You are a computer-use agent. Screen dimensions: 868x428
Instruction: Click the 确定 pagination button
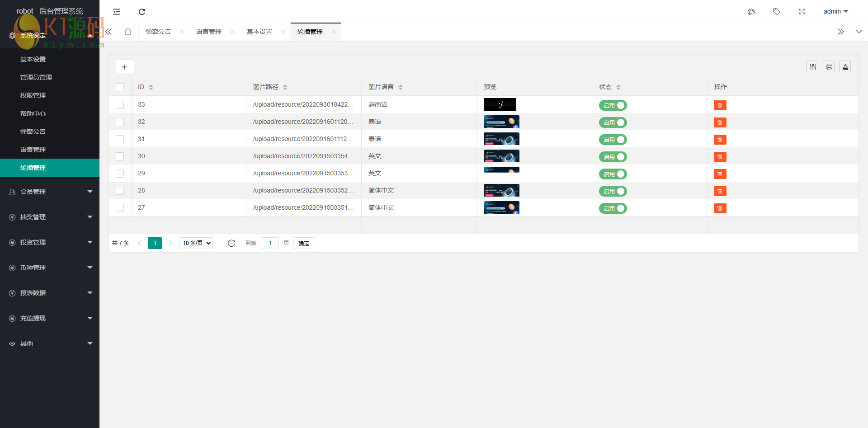pyautogui.click(x=303, y=243)
